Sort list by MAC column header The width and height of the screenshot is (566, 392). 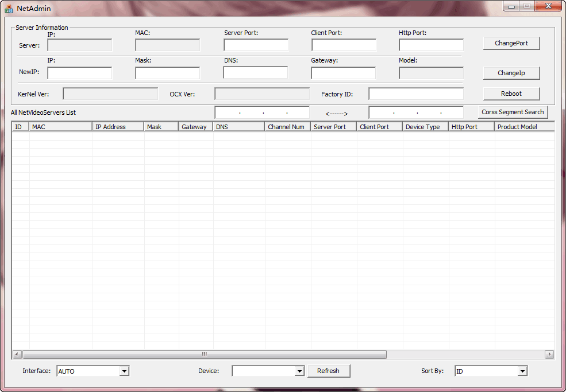click(x=60, y=127)
